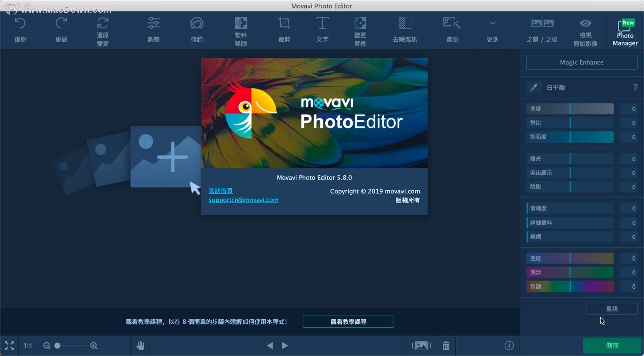Click the Exposure (曝光) slider

(570, 159)
